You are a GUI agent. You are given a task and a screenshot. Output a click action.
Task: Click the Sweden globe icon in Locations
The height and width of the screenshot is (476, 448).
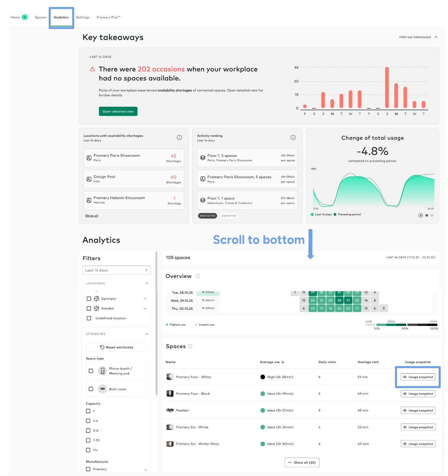click(x=97, y=309)
